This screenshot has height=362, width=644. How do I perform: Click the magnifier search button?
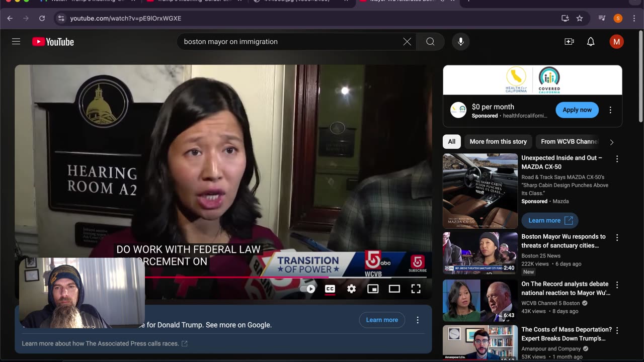point(430,42)
